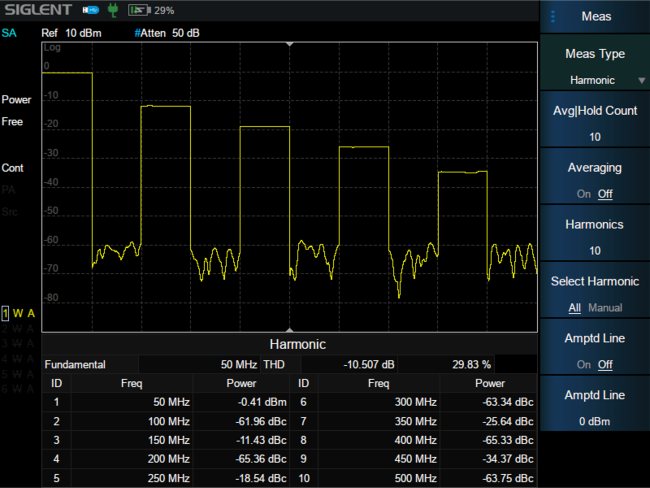This screenshot has width=650, height=488.
Task: Open the Ref 10 dBm level setting
Action: tap(70, 33)
